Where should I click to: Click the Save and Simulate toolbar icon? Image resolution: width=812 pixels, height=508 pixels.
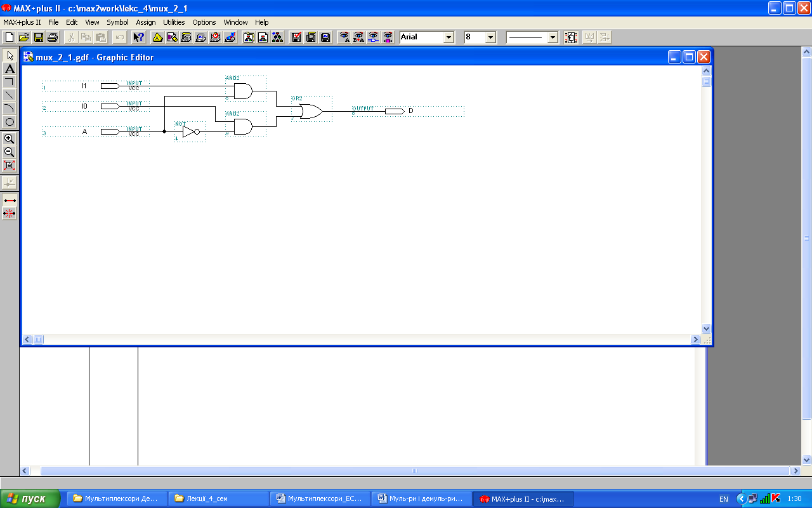coord(325,37)
